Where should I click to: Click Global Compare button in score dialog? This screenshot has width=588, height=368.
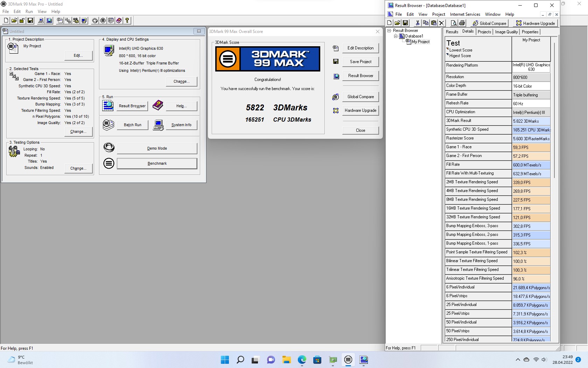tap(360, 97)
